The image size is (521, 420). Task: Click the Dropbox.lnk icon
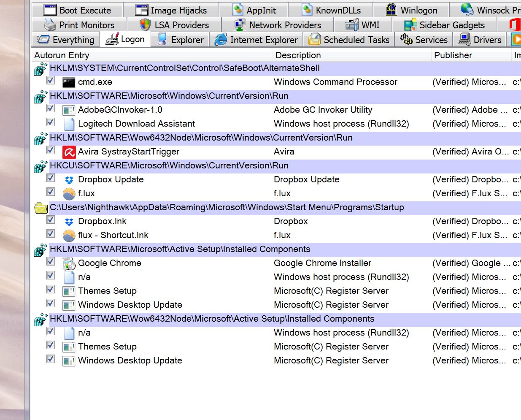click(69, 222)
